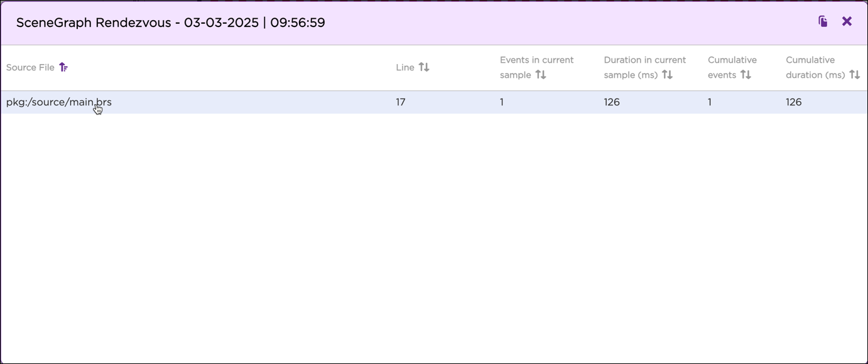Click the sort icon for Duration in current sample

(x=668, y=74)
